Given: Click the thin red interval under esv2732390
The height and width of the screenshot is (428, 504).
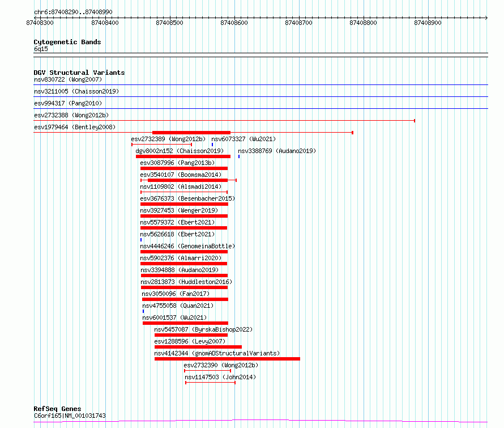Looking at the screenshot, I should [208, 371].
